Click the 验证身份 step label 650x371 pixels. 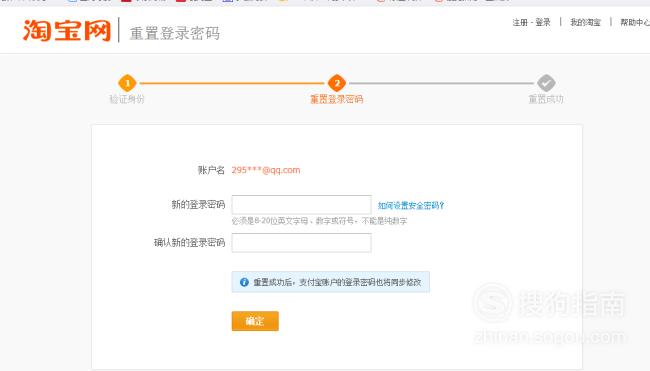[x=127, y=99]
